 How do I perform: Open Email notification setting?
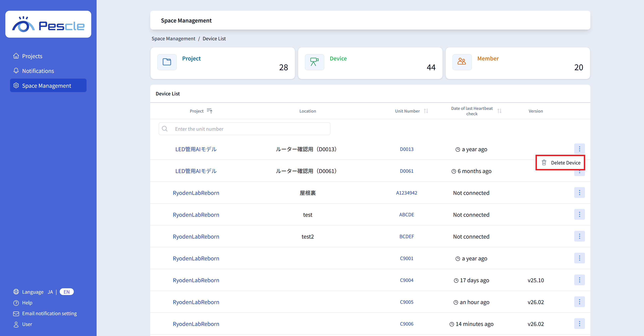49,313
